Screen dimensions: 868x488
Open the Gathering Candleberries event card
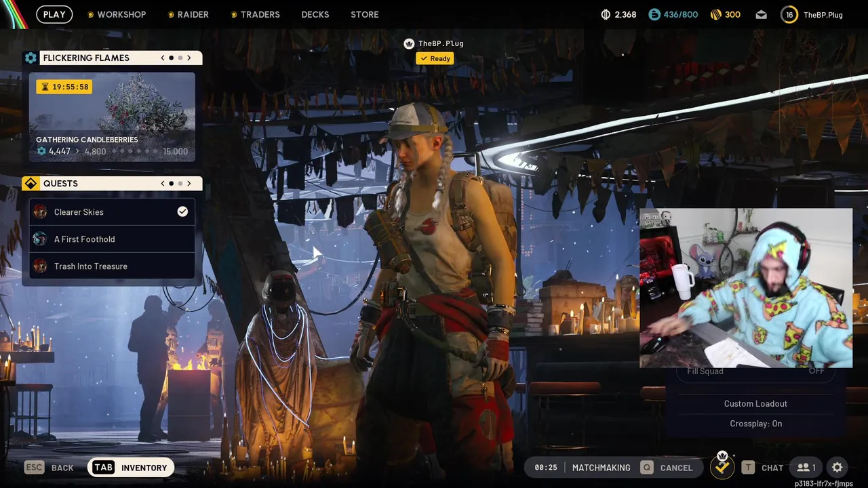click(x=112, y=117)
